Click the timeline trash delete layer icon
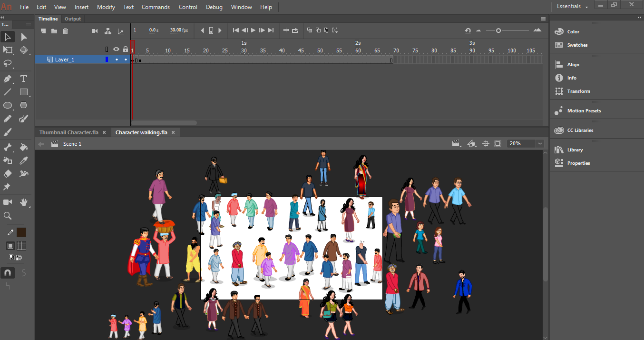Screen dimensions: 644x340 [x=66, y=31]
